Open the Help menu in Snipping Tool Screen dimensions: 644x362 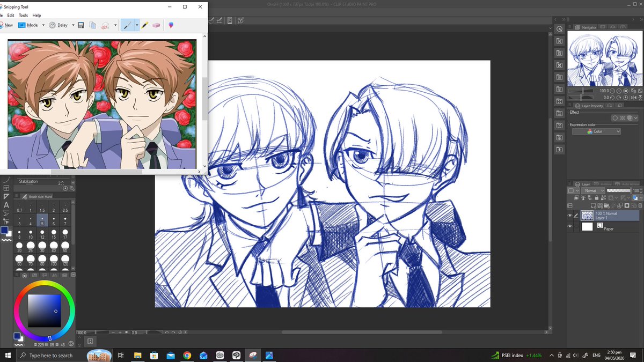pos(36,16)
